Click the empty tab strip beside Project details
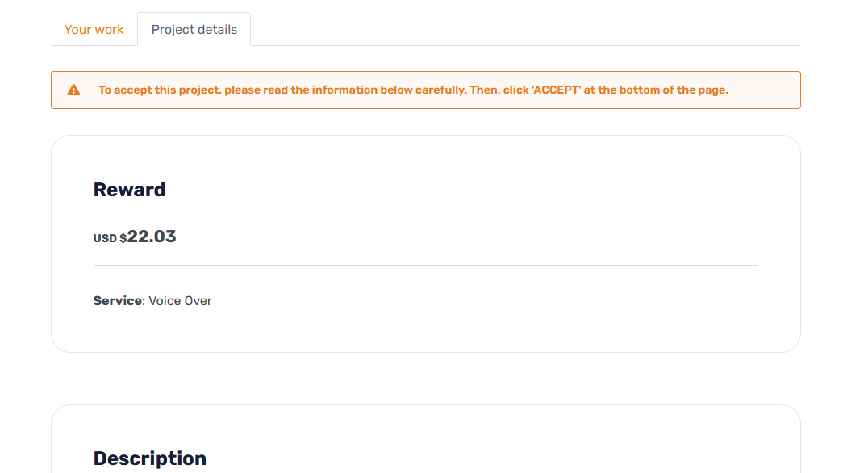This screenshot has width=868, height=473. pyautogui.click(x=524, y=30)
